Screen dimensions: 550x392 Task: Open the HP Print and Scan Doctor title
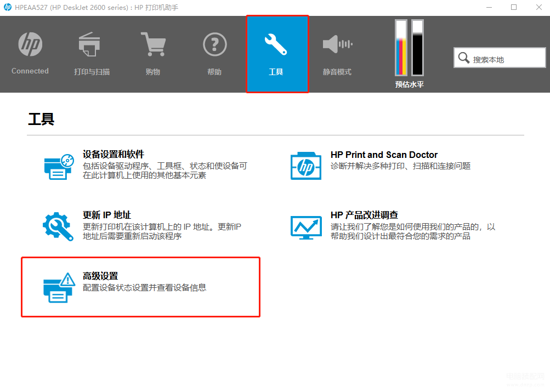click(x=384, y=155)
